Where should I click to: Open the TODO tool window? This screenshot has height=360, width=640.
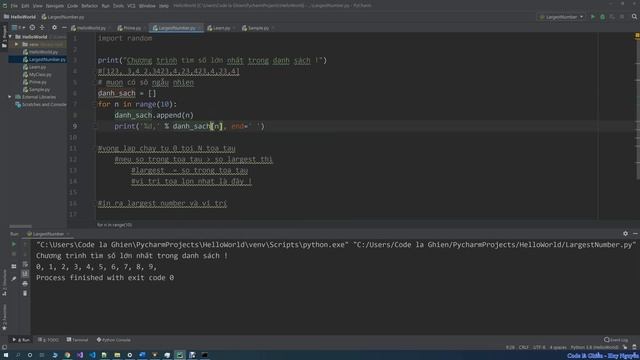48,340
